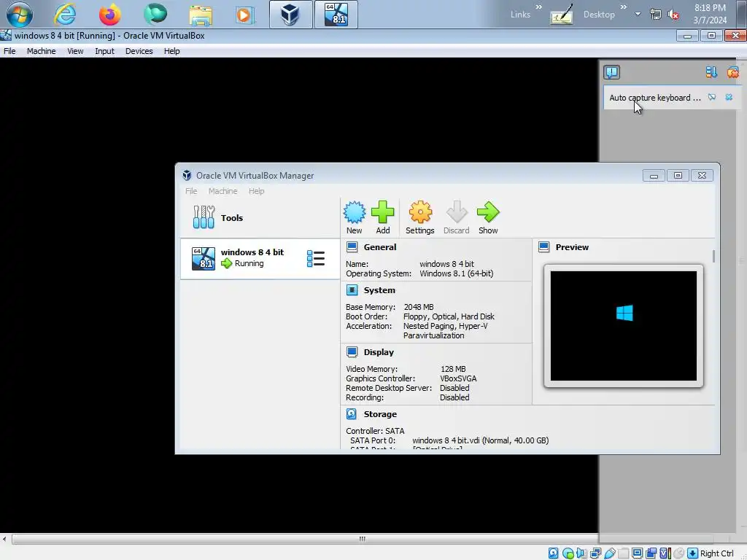Click the muted volume tray icon

[x=673, y=15]
